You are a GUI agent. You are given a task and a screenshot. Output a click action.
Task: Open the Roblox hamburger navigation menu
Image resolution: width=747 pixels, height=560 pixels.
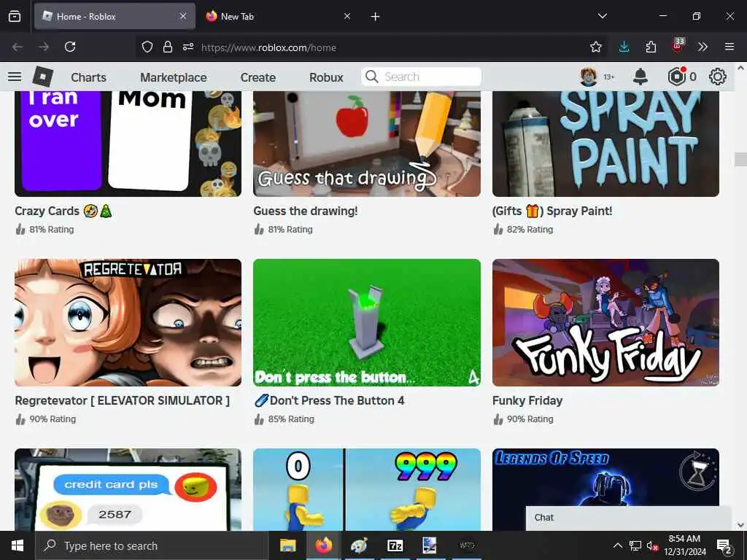click(15, 77)
